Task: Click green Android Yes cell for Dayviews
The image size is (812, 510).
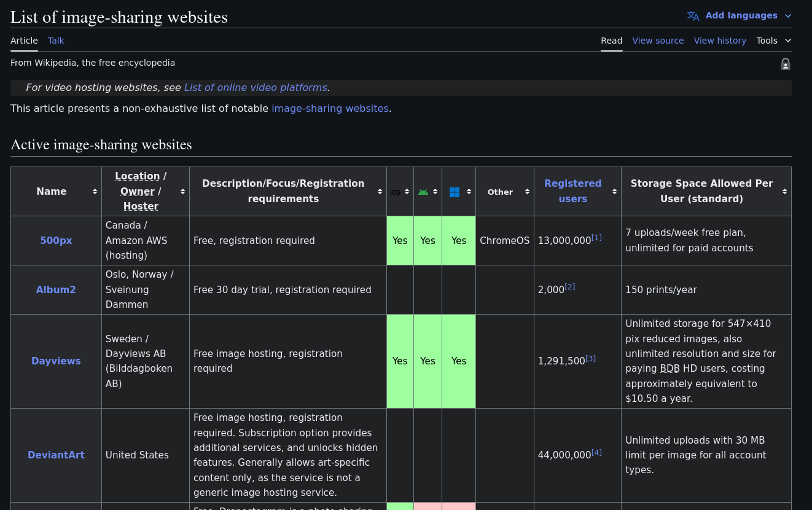Action: click(427, 361)
